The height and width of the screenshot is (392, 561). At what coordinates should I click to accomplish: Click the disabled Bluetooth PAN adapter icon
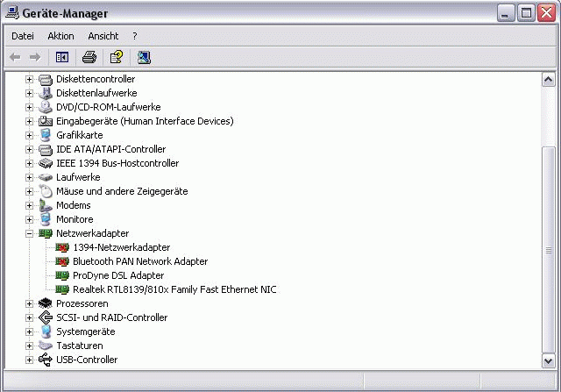(x=62, y=261)
